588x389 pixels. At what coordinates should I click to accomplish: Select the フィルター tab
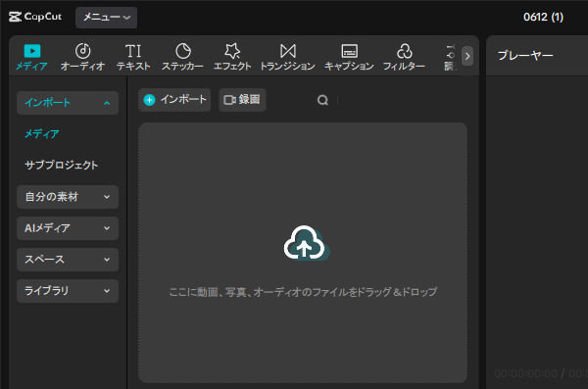[x=404, y=58]
